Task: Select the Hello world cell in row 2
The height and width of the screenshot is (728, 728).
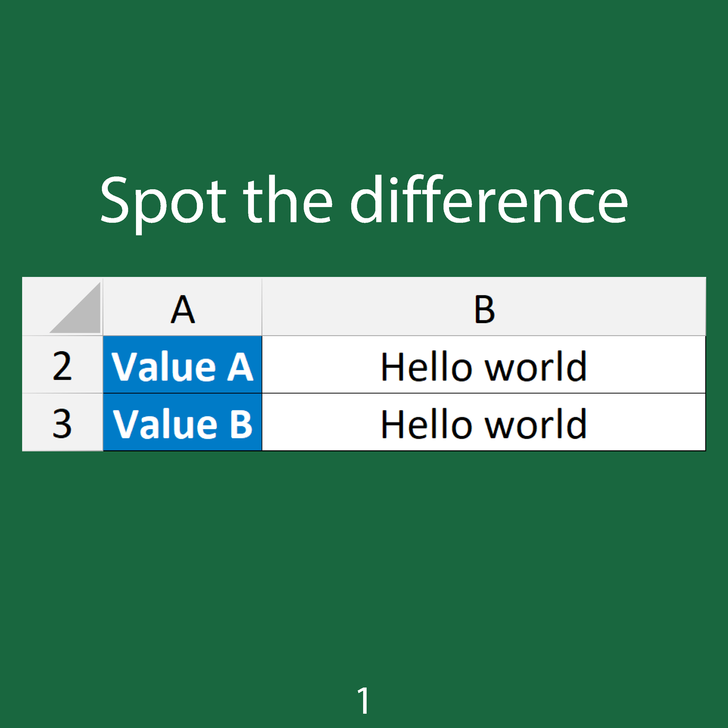Action: [484, 365]
